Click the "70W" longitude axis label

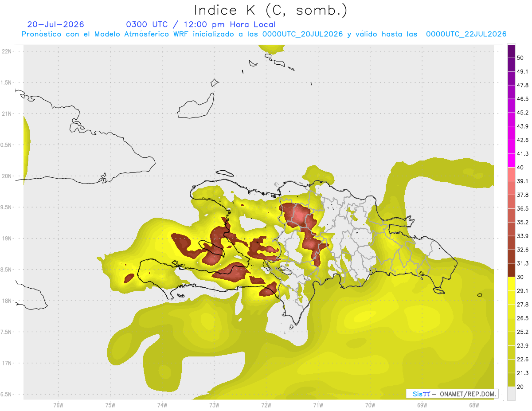point(370,405)
